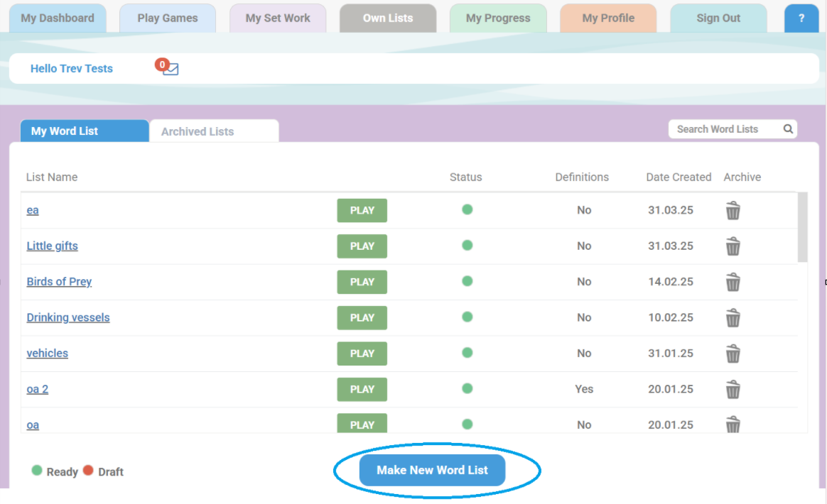Select the My Word List tab
Screen dimensions: 827x504
click(x=84, y=131)
